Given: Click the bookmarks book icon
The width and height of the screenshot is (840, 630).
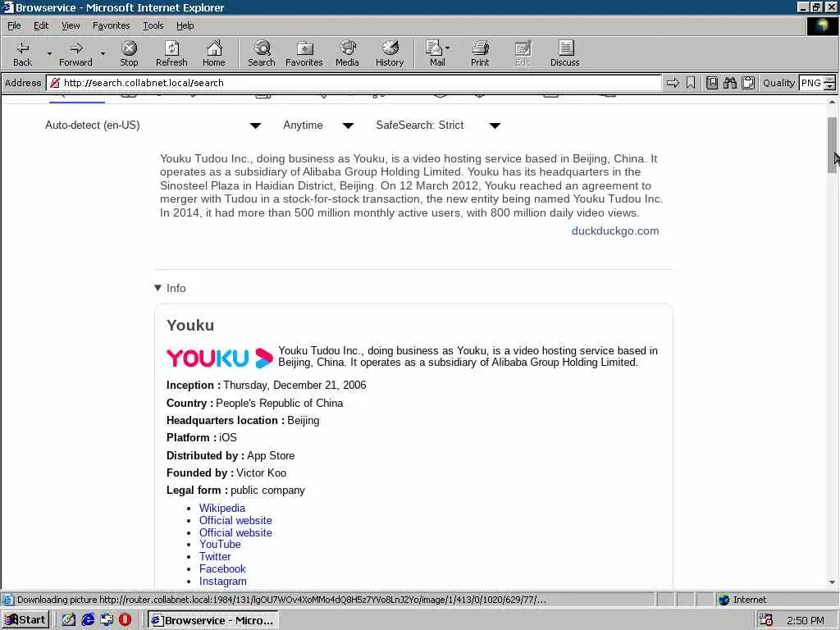Looking at the screenshot, I should point(711,83).
